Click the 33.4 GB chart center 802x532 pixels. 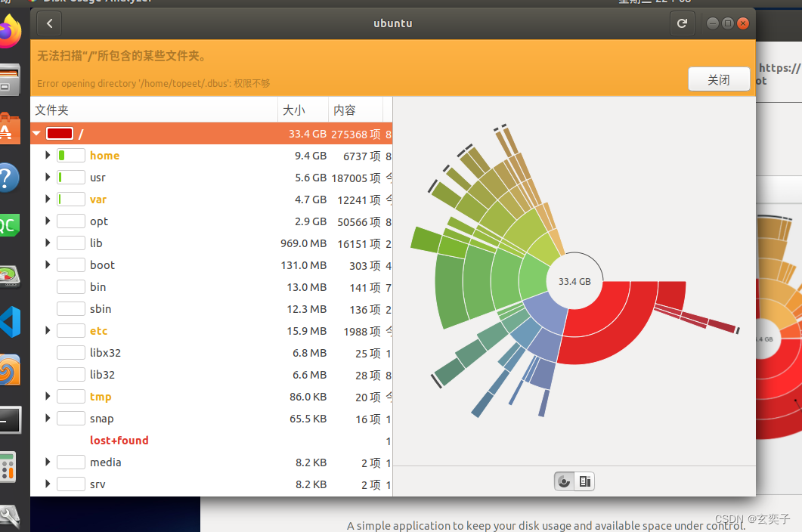(574, 281)
